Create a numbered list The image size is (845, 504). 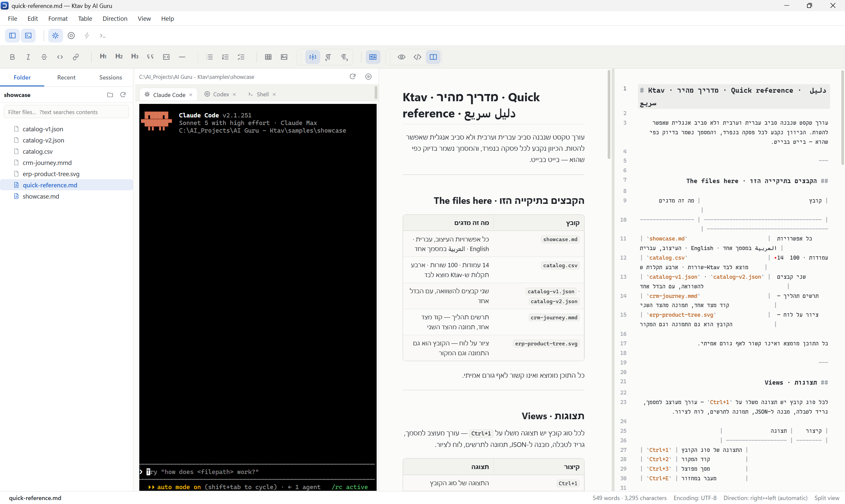click(x=225, y=57)
